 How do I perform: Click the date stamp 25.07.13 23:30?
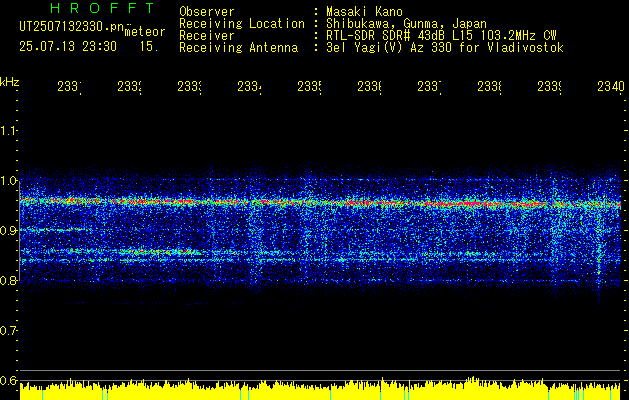68,47
